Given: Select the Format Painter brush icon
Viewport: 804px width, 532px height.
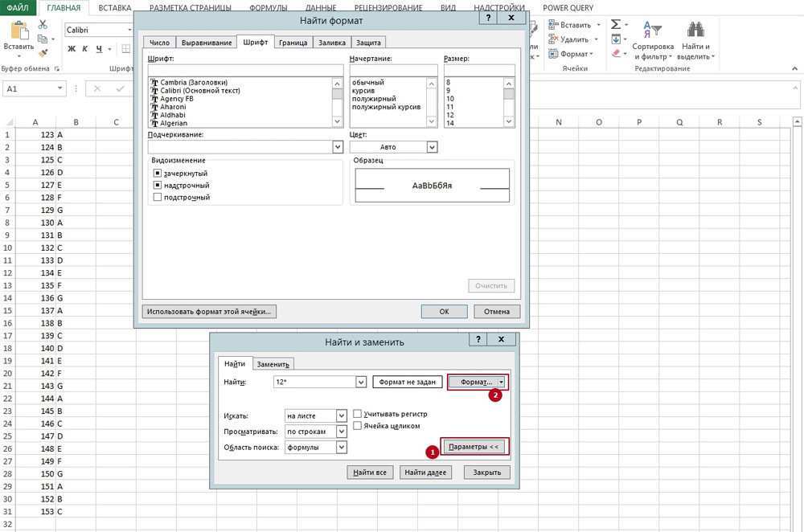Looking at the screenshot, I should (43, 52).
